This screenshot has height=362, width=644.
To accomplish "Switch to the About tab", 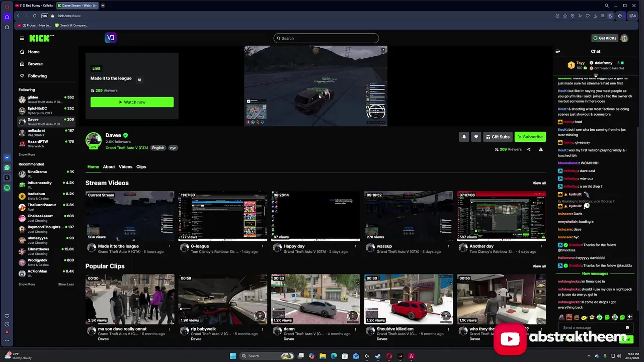I will (x=109, y=166).
